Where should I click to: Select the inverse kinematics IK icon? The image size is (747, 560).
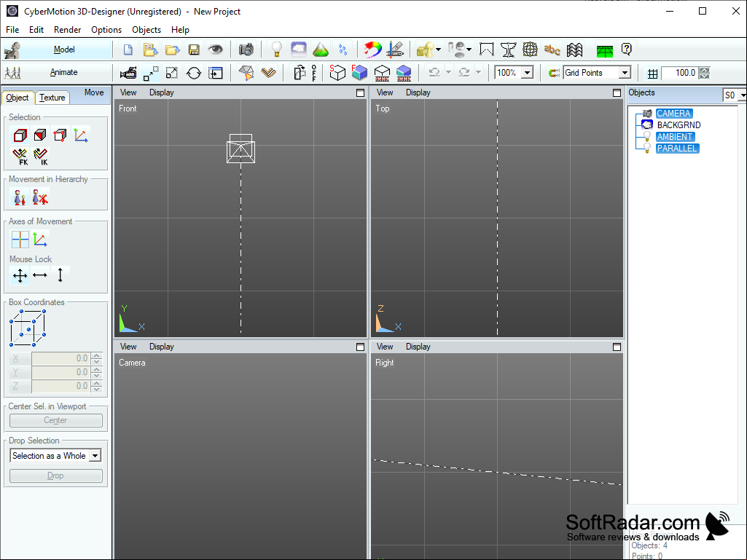41,156
